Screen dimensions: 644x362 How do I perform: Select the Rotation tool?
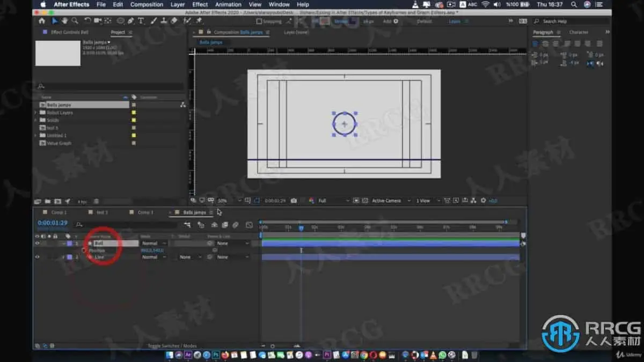click(87, 21)
